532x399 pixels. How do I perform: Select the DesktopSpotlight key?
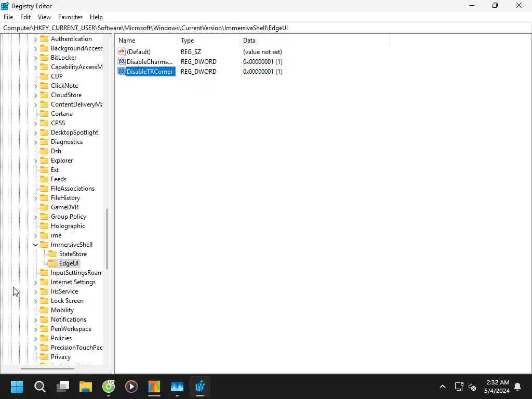(x=75, y=132)
